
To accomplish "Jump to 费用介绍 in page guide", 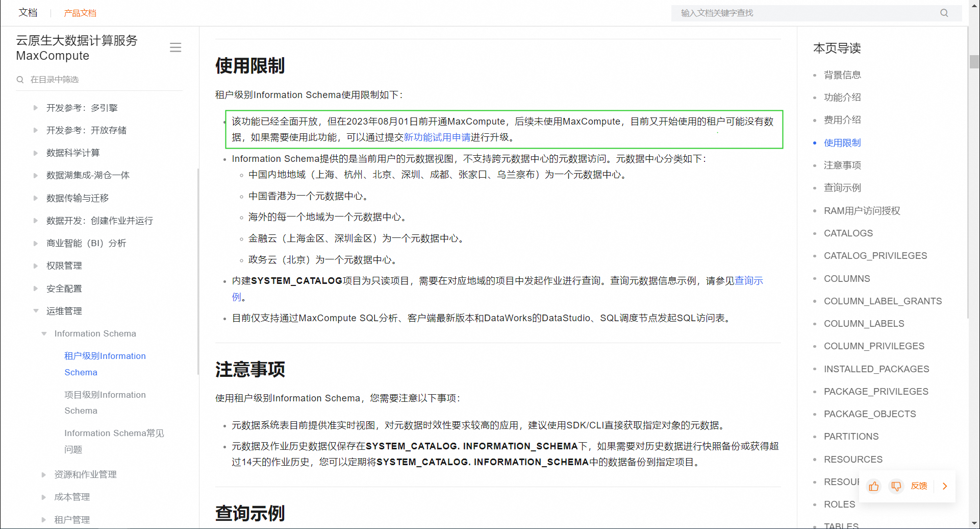I will pyautogui.click(x=842, y=120).
